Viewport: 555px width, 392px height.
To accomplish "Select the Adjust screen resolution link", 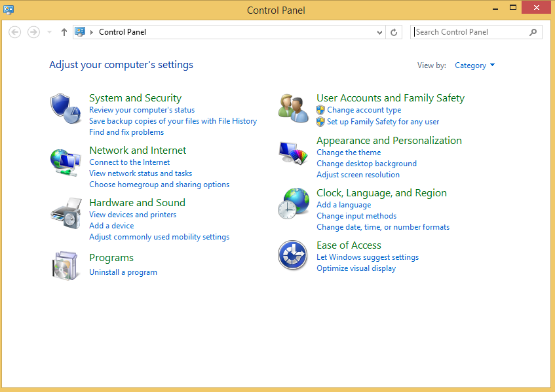I will click(358, 175).
